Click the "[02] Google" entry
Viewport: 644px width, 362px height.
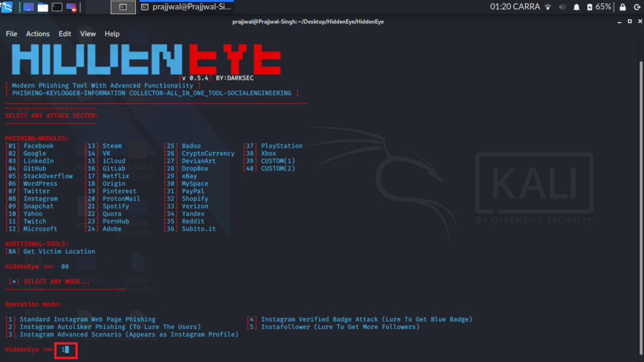(x=25, y=153)
